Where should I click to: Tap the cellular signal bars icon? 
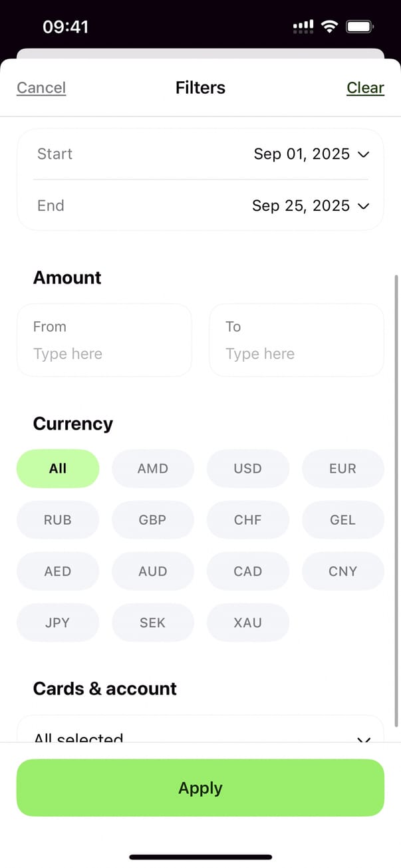tap(303, 27)
